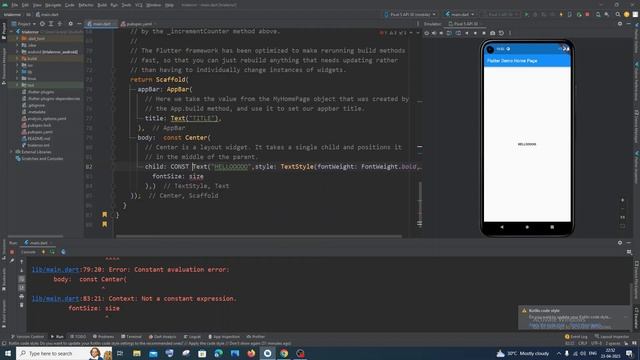The height and width of the screenshot is (360, 640).
Task: Click the red Stop button in toolbar
Action: [587, 14]
